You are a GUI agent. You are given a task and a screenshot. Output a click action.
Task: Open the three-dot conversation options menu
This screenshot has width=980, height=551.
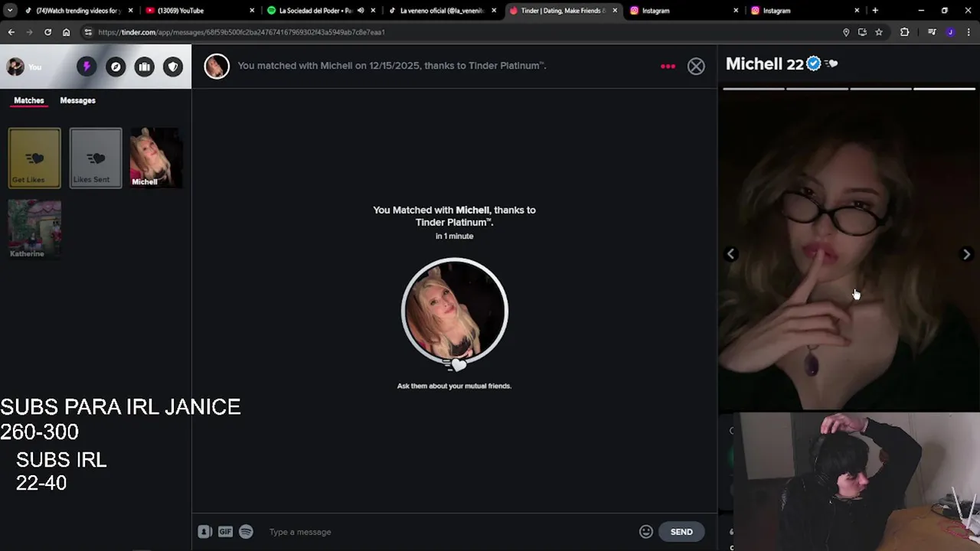coord(668,67)
